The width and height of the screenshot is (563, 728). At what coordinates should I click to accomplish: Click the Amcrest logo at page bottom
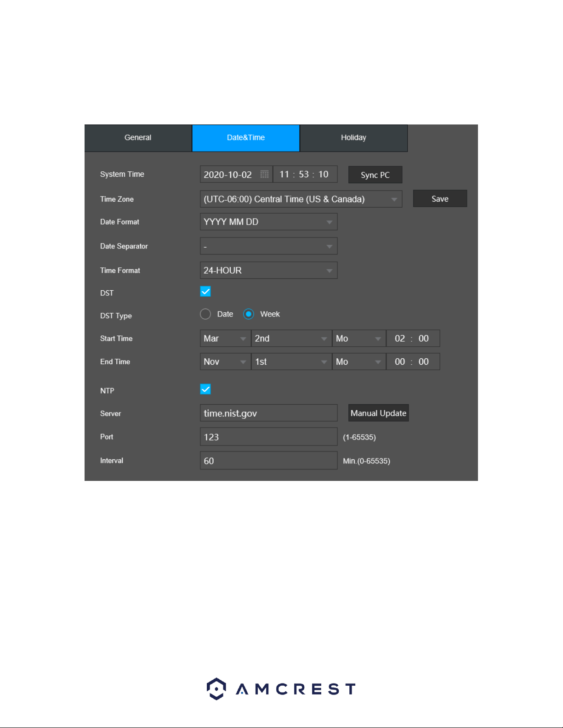coord(281,688)
